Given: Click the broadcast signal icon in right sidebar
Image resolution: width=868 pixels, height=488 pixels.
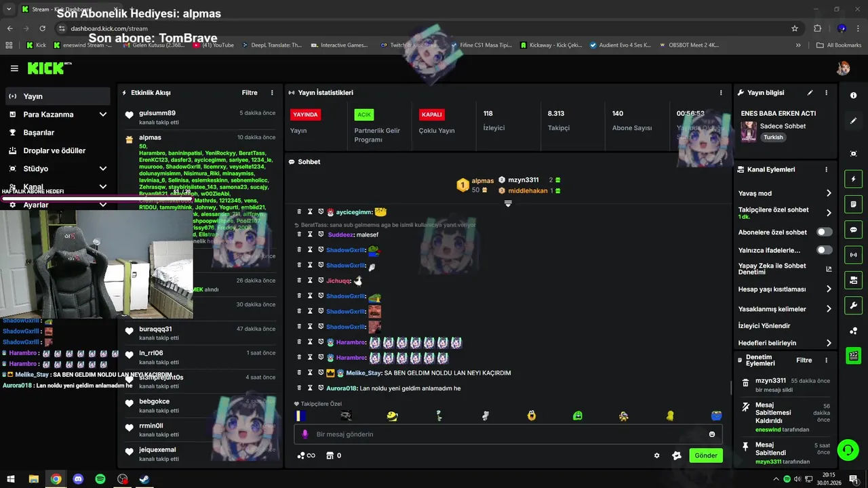Looking at the screenshot, I should pos(853,255).
